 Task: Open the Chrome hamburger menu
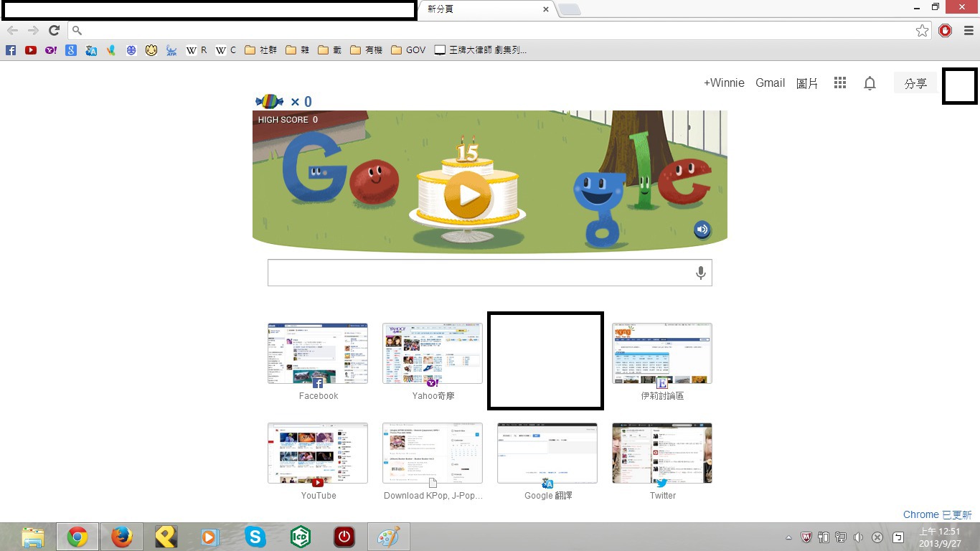[968, 30]
